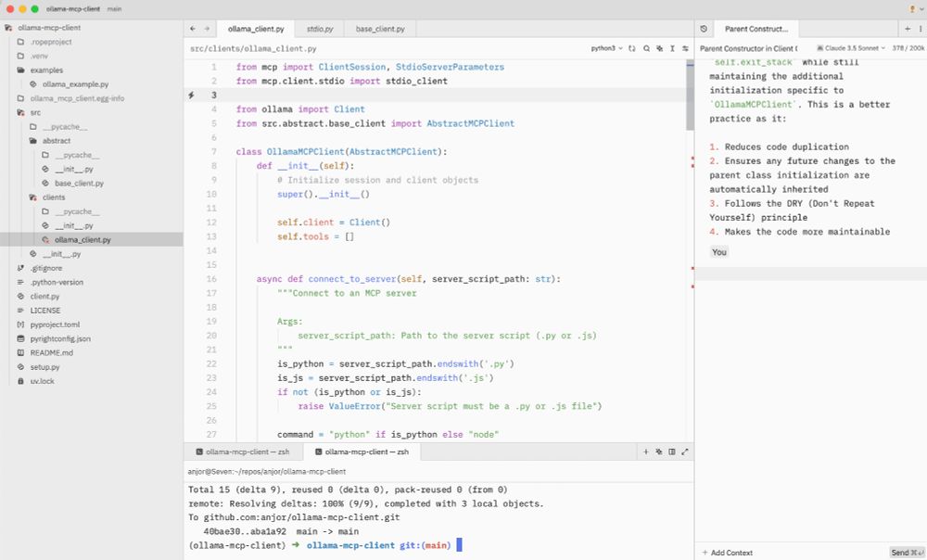
Task: Open buffer search magnifier icon
Action: tap(646, 48)
